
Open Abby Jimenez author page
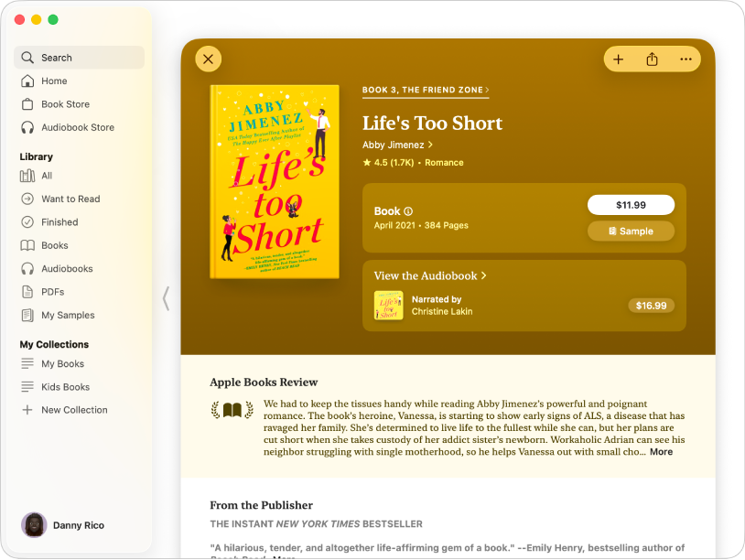pos(398,145)
